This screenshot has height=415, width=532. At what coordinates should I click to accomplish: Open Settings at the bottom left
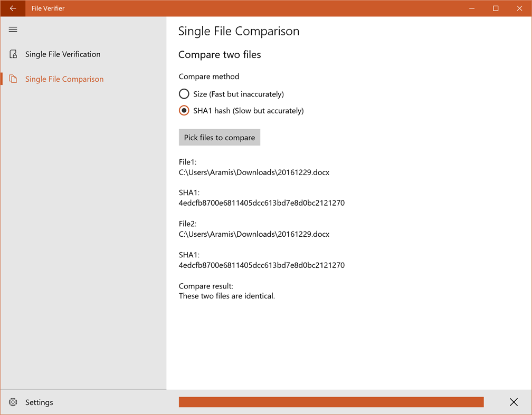[39, 402]
